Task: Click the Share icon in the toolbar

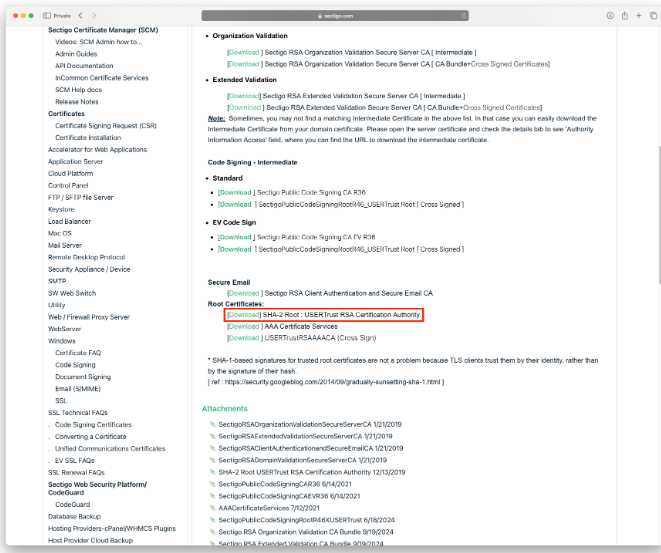Action: [624, 16]
